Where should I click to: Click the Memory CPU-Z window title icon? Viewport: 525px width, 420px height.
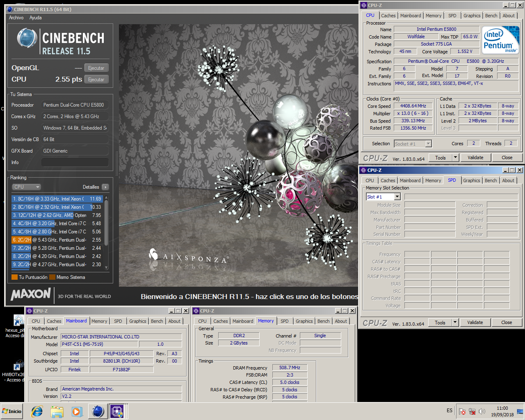[x=196, y=311]
